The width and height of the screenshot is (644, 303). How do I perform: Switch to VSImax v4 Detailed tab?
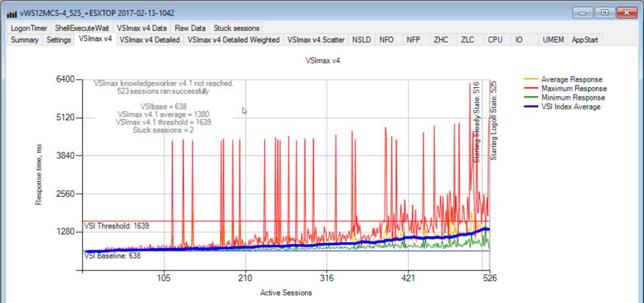pos(150,40)
